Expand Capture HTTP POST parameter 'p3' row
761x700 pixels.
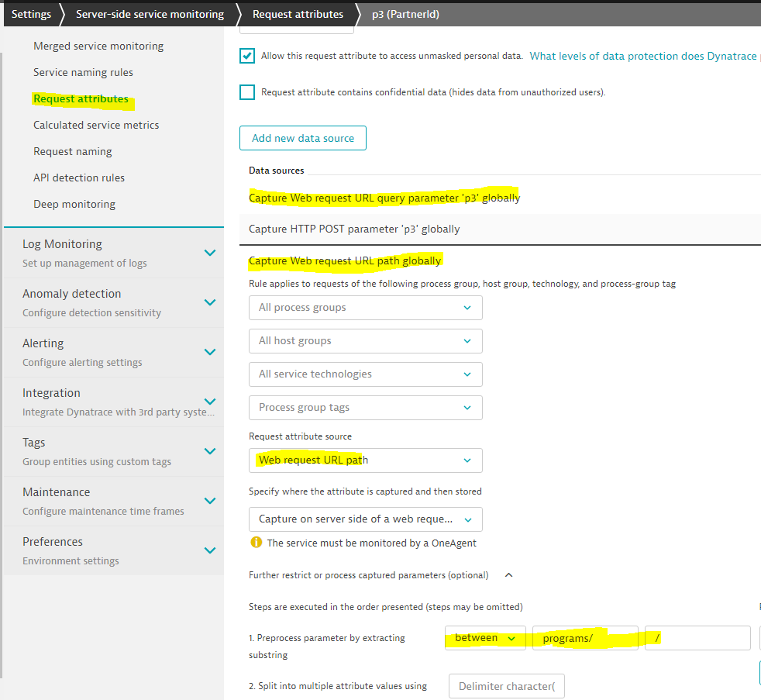(x=354, y=229)
